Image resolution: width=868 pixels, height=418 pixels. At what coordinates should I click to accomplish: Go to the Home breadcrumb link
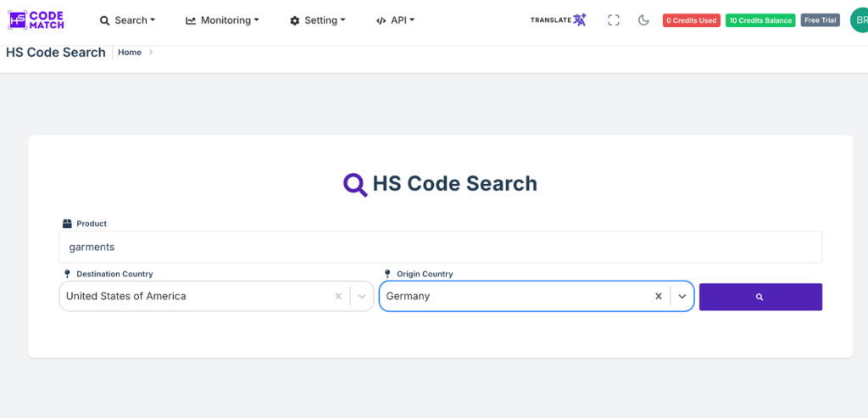coord(130,53)
